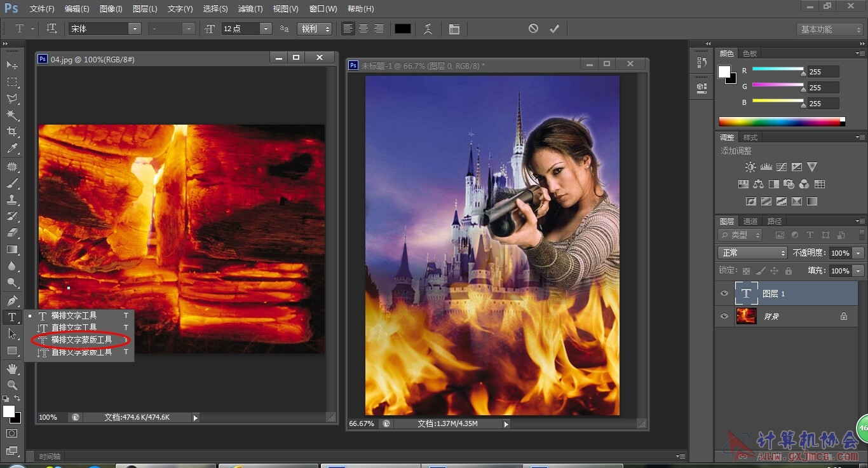868x468 pixels.
Task: Click the foreground color in Color panel
Action: tap(724, 72)
